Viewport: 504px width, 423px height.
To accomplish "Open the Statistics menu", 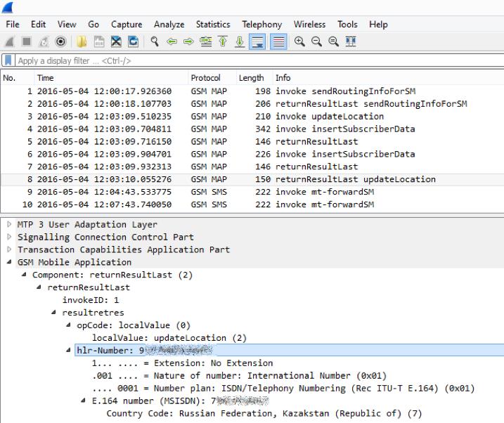I will click(212, 25).
